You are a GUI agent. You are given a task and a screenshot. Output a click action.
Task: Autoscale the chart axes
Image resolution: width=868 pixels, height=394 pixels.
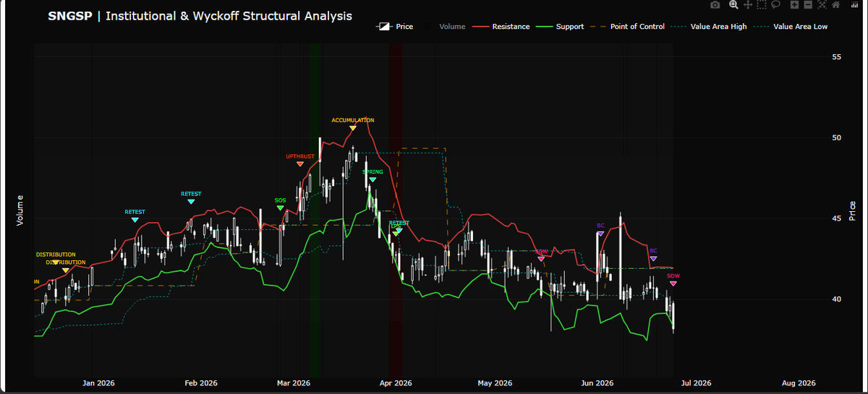point(822,4)
